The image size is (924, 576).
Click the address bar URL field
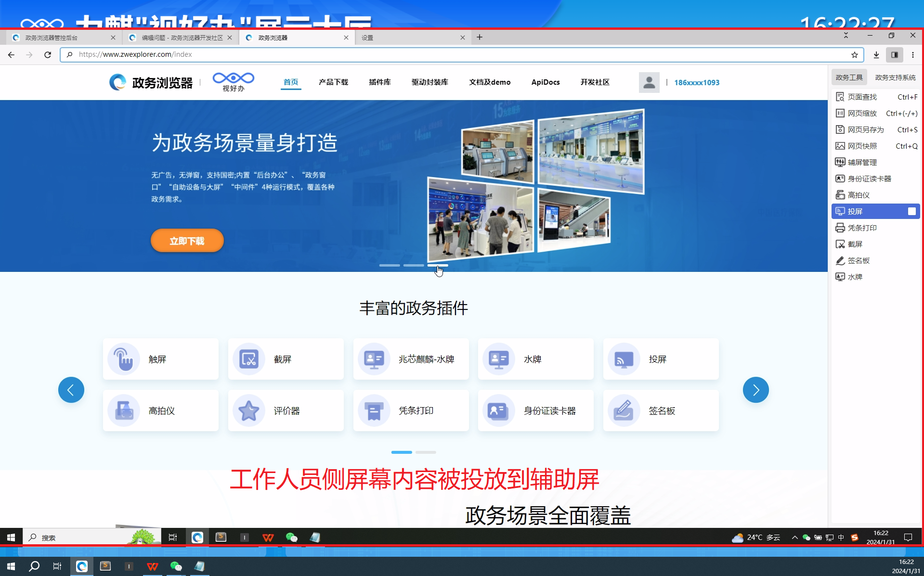pos(461,55)
